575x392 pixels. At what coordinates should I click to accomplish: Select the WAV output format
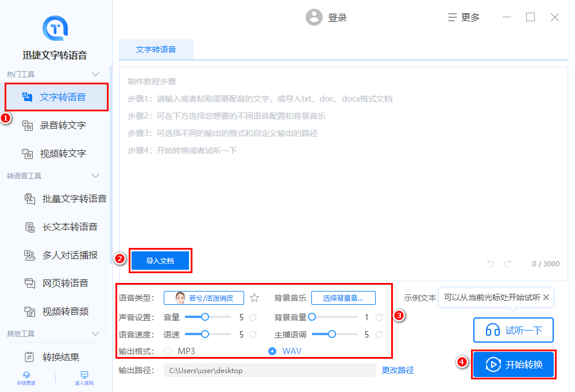pos(273,351)
